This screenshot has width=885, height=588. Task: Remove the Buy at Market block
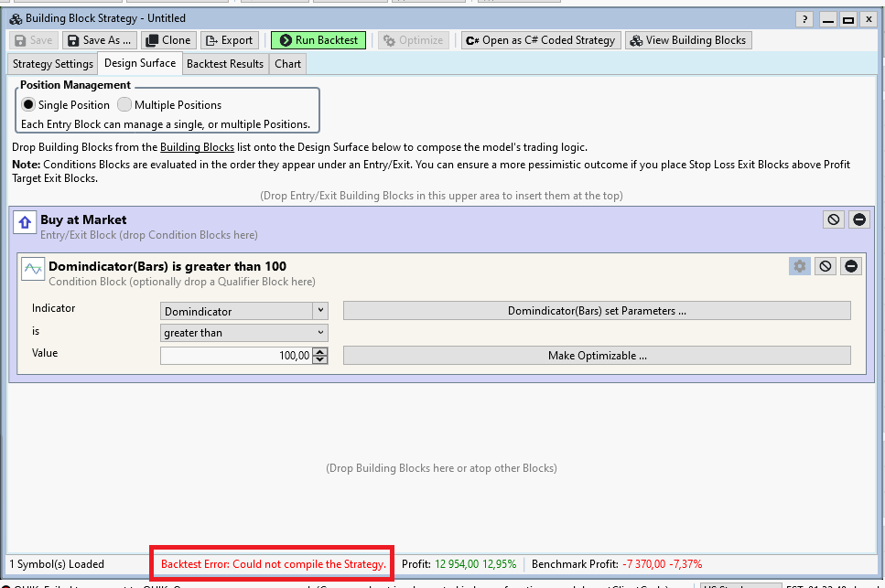point(850,219)
